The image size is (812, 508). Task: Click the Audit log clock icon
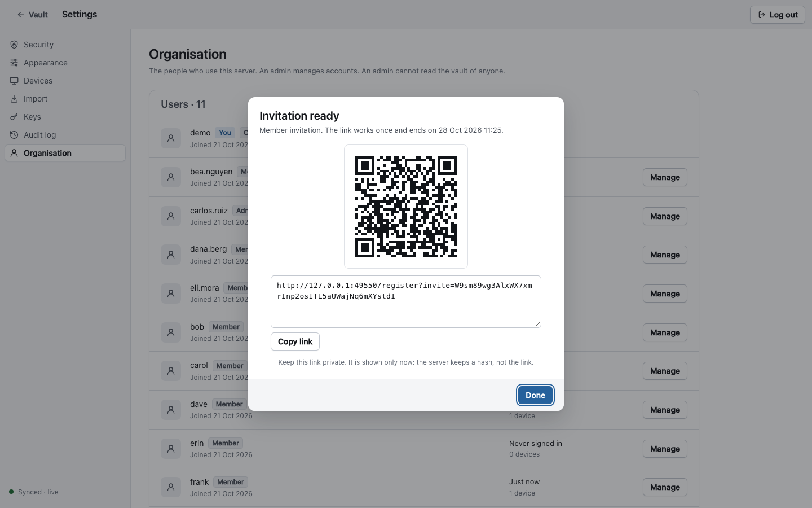tap(14, 135)
